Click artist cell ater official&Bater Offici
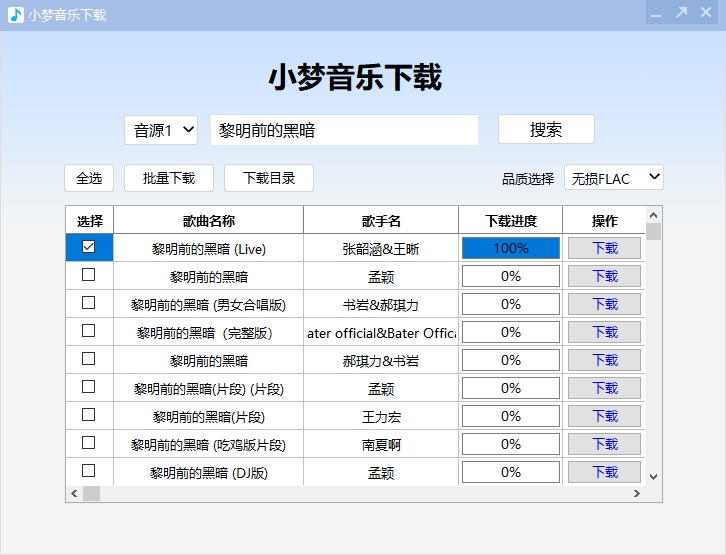Viewport: 726px width, 555px height. click(x=382, y=333)
